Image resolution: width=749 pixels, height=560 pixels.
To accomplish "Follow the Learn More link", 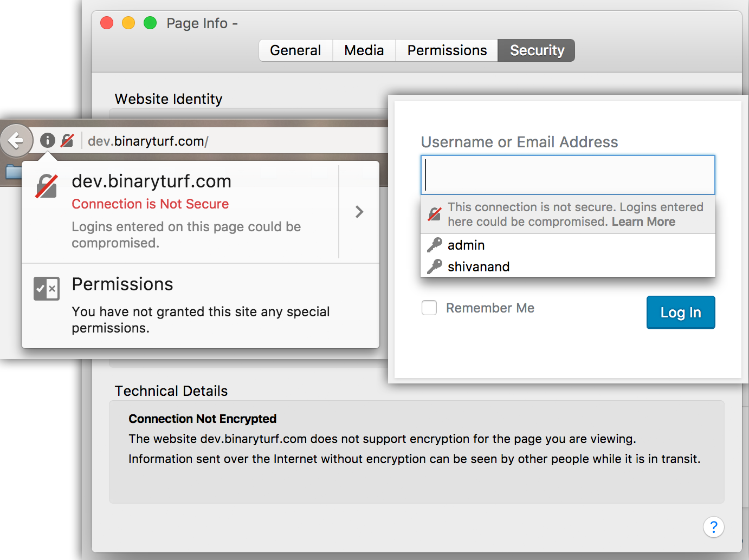I will (x=643, y=222).
